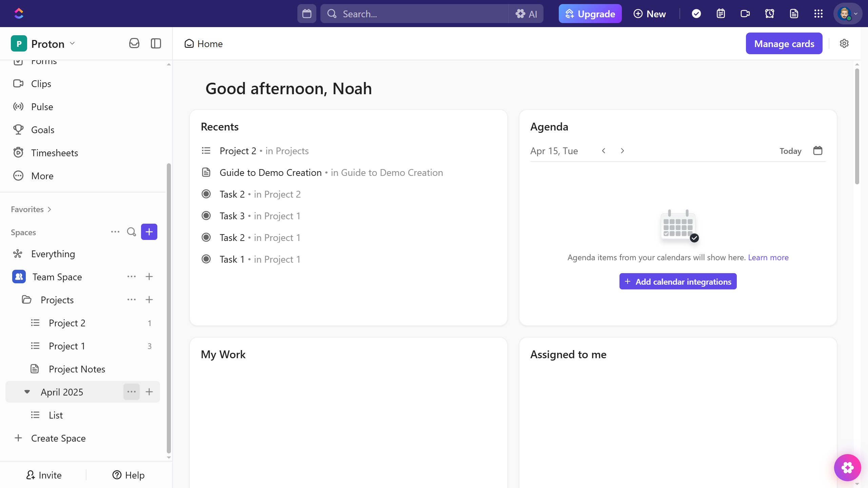The height and width of the screenshot is (488, 868).
Task: Open the AI assistant button in search
Action: [526, 14]
